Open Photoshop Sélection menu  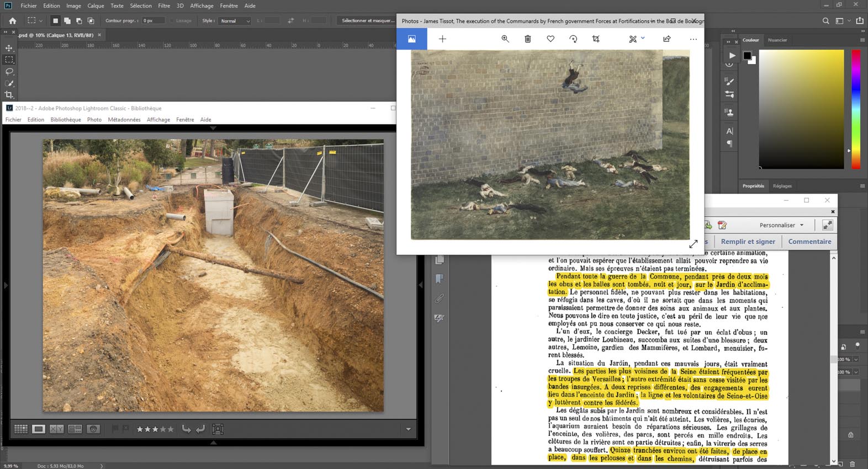[141, 6]
